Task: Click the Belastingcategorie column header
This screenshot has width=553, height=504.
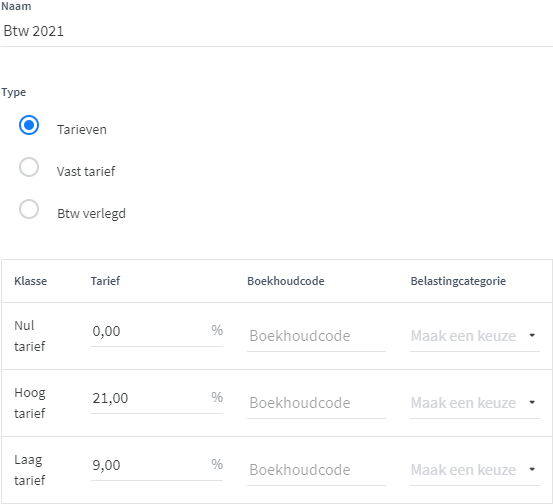Action: [458, 281]
